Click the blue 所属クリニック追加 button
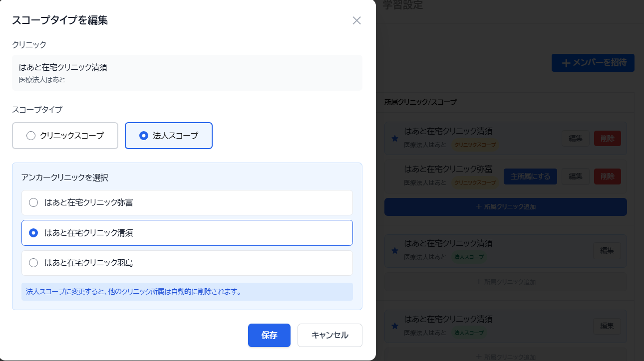Screen dimensions: 644x361 [505, 206]
